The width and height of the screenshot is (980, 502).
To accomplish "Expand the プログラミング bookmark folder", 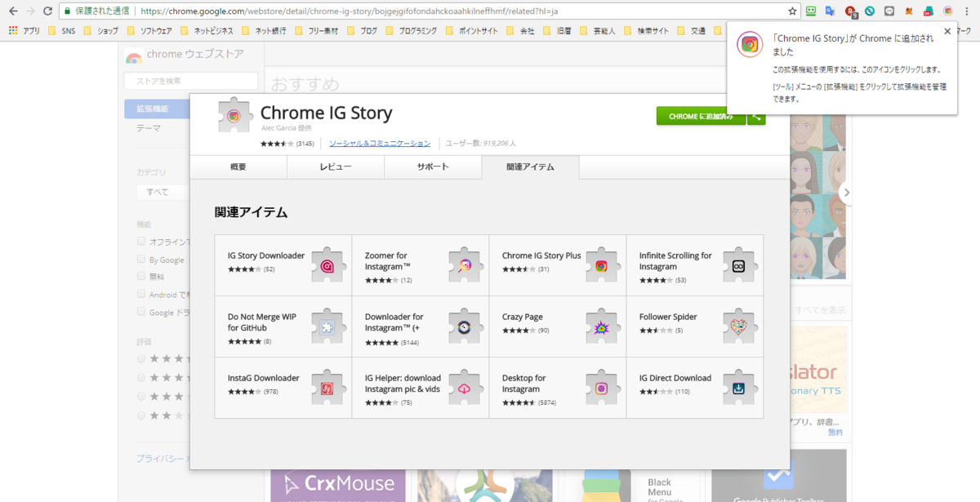I will (x=410, y=31).
